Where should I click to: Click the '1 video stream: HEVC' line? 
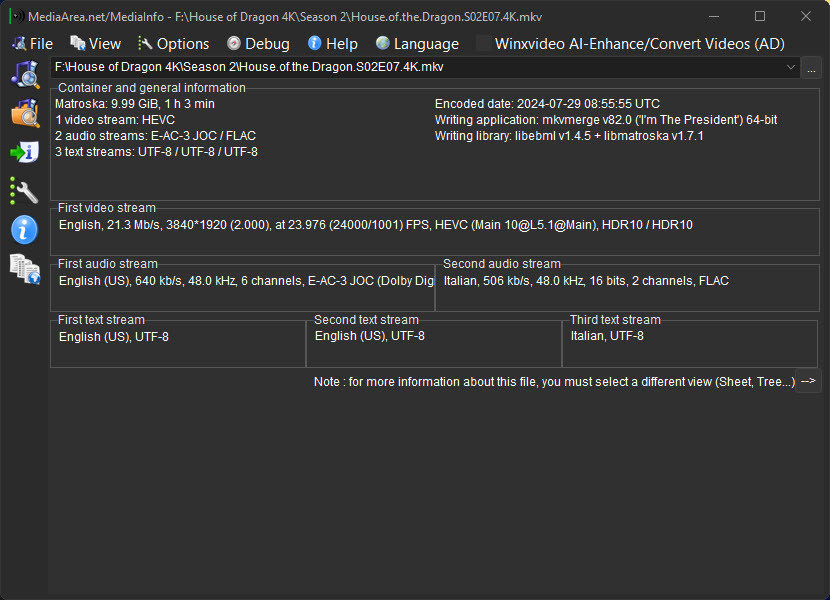tap(115, 120)
